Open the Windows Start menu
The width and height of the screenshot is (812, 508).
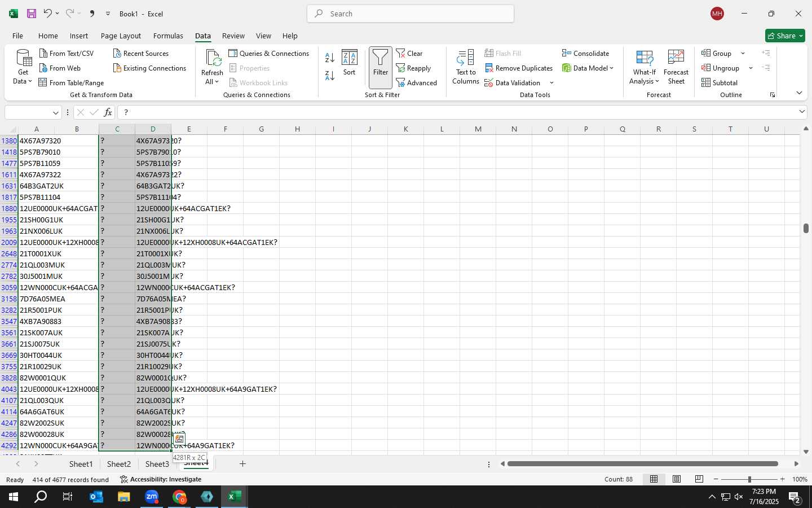[14, 497]
